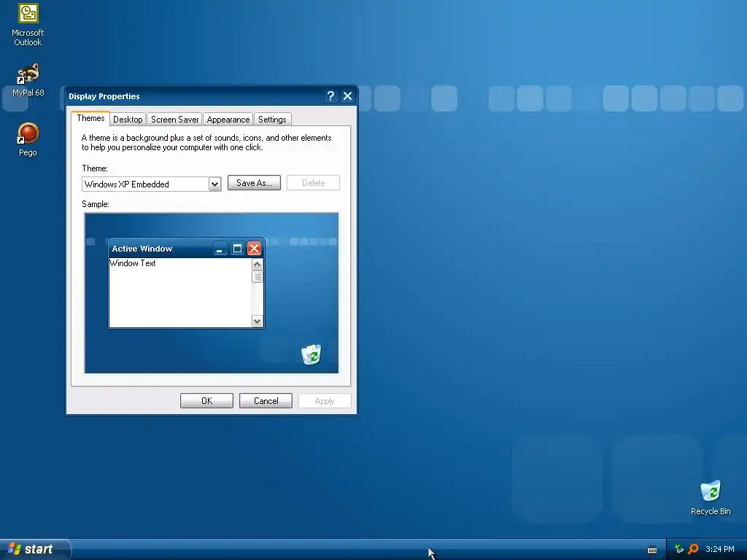Click the sample window's red close button
747x560 pixels.
255,249
